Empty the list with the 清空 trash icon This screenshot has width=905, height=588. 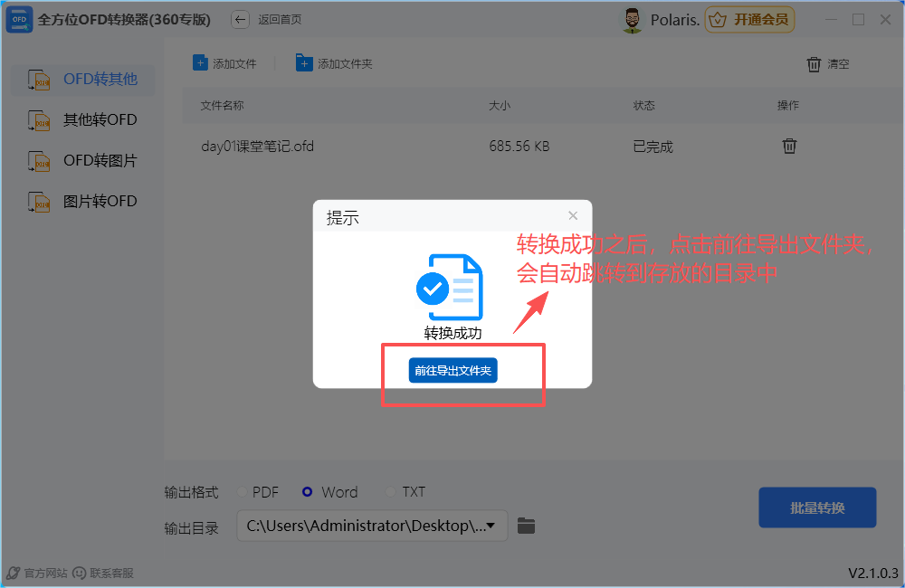[x=814, y=63]
